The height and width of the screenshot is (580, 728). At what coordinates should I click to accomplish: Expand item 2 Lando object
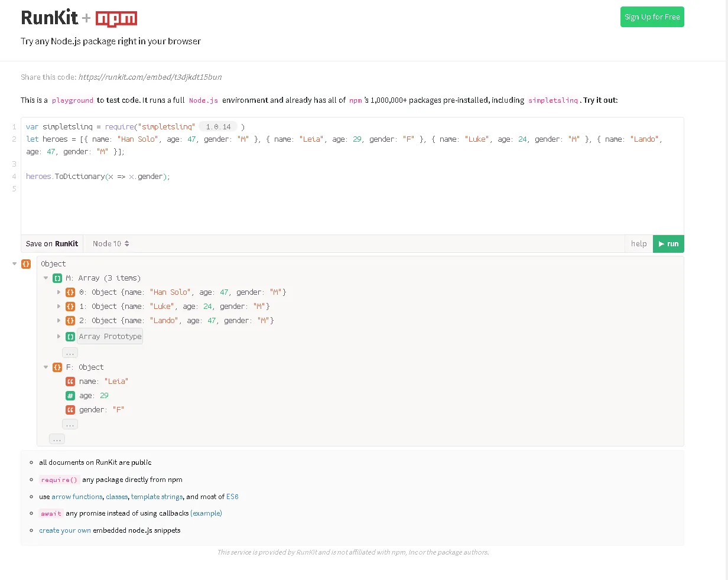(58, 321)
